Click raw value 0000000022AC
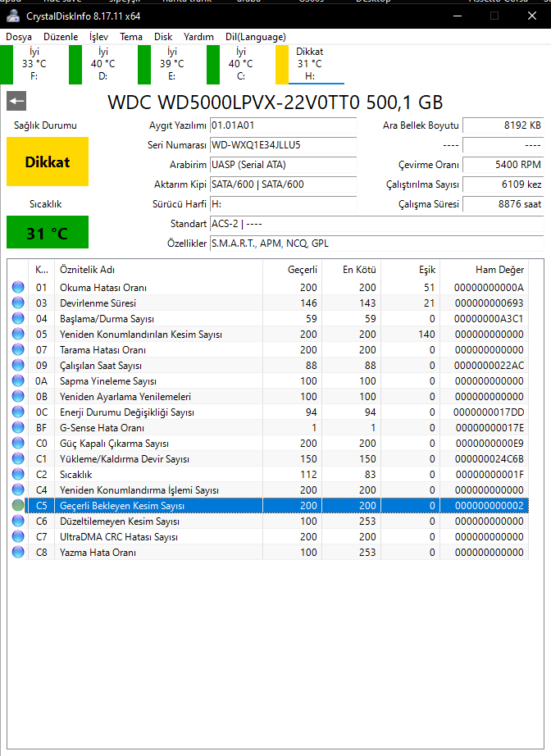Viewport: 551px width, 756px height. point(489,366)
